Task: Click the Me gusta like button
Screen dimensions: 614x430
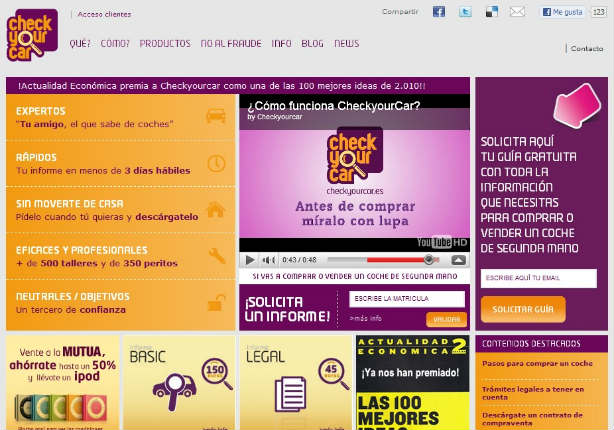Action: (563, 12)
